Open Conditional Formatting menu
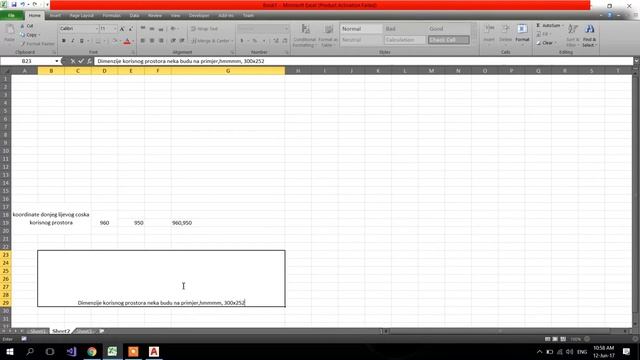This screenshot has height=360, width=640. (304, 36)
